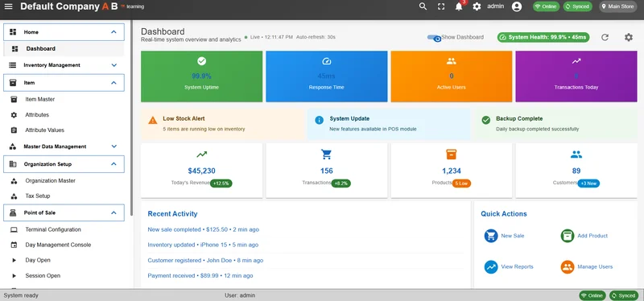Open admin user avatar menu

pos(517,6)
